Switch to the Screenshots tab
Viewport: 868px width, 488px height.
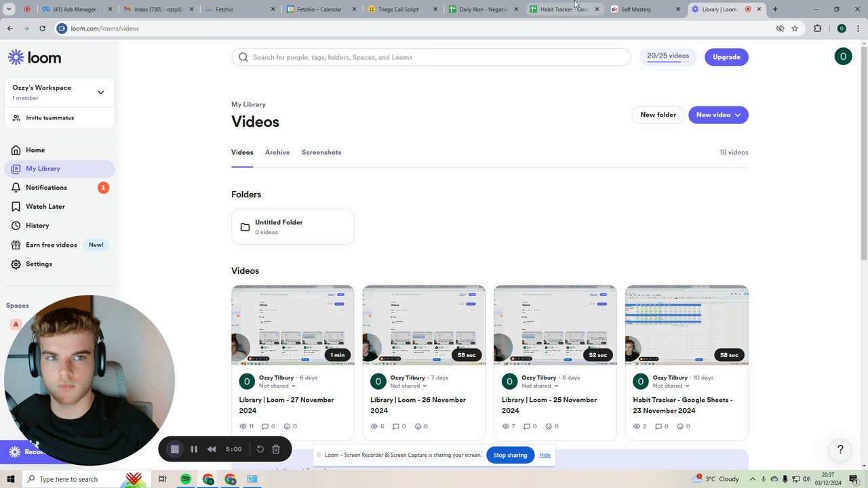tap(321, 152)
